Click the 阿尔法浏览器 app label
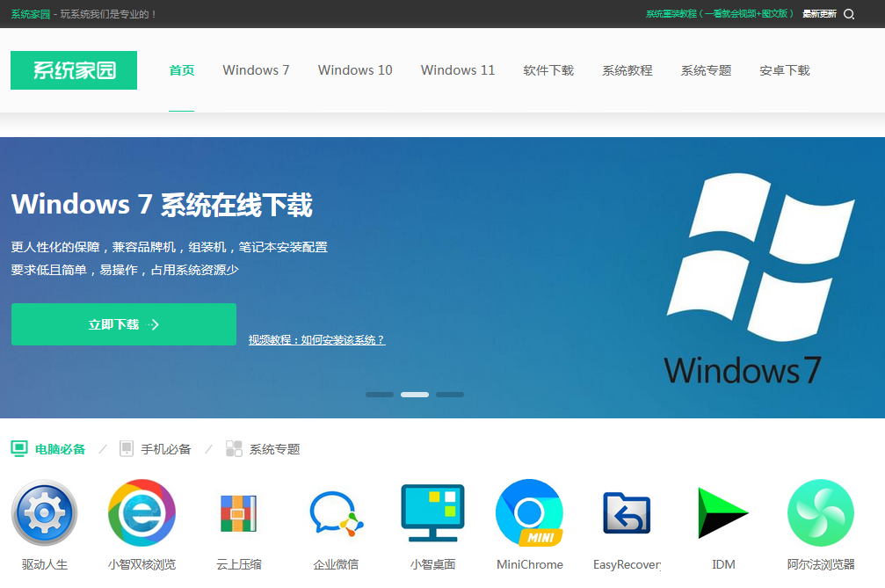 tap(821, 564)
